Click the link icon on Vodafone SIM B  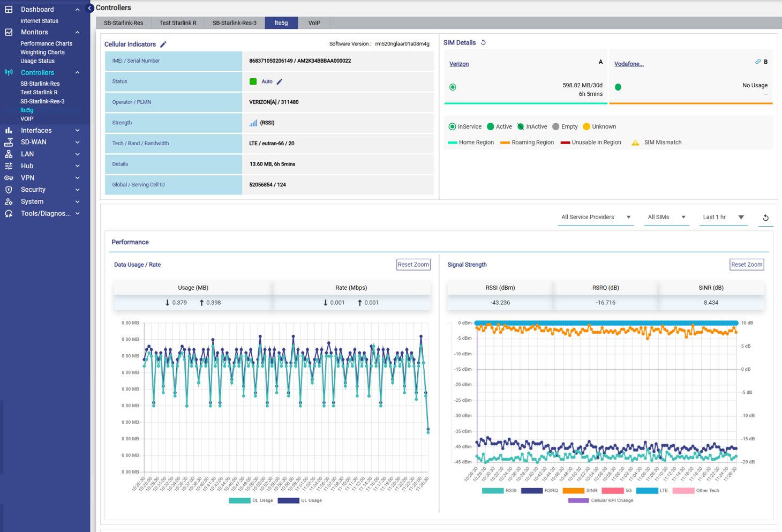(757, 62)
